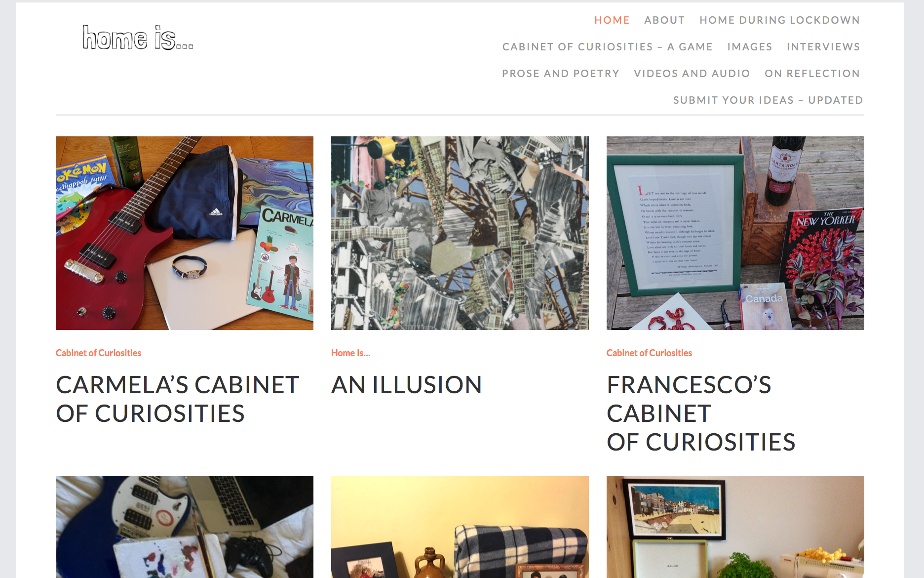The height and width of the screenshot is (578, 924).
Task: Open the collage thumbnail for An Illusion
Action: click(x=460, y=233)
